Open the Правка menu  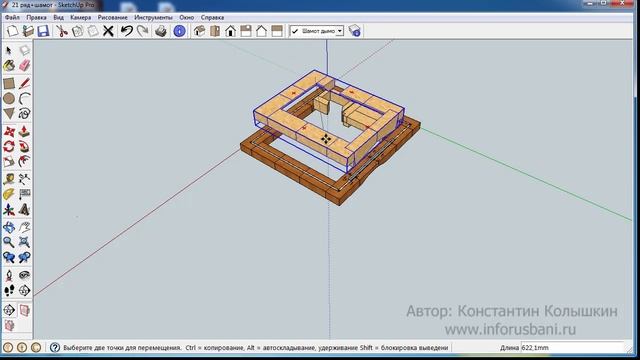point(36,18)
